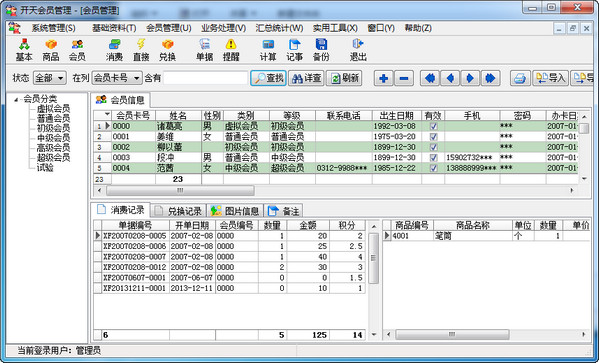Click the print icon button
Image resolution: width=599 pixels, height=363 pixels.
point(520,78)
